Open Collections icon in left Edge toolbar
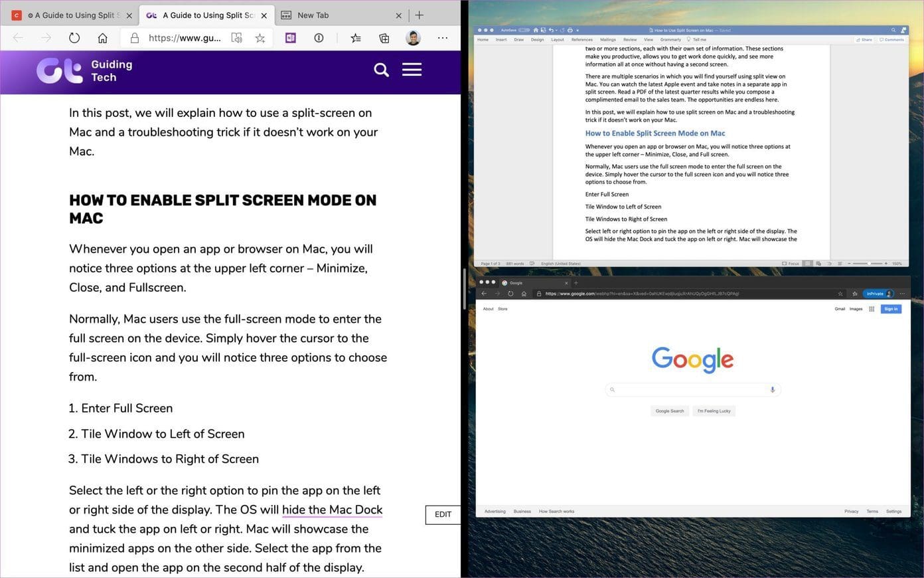 tap(384, 38)
